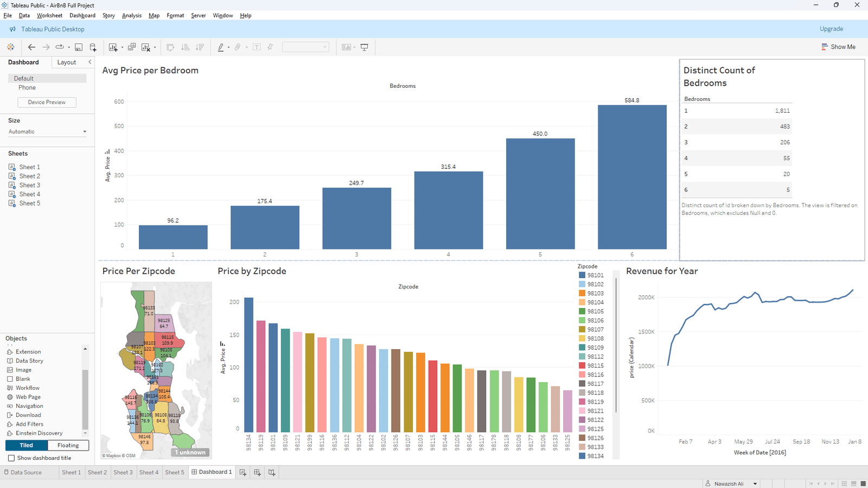This screenshot has width=868, height=488.
Task: Click the Upgrade link
Action: [x=831, y=29]
